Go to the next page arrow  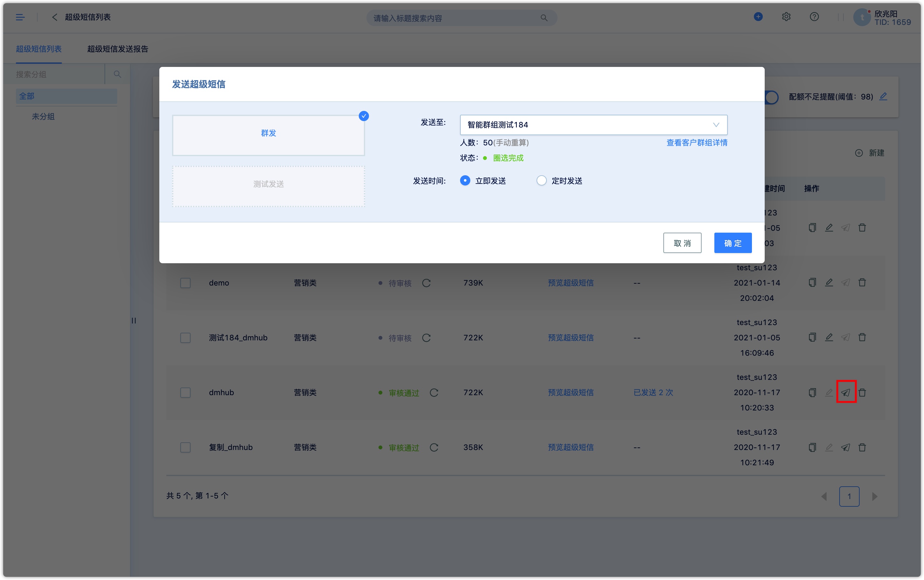(x=875, y=497)
